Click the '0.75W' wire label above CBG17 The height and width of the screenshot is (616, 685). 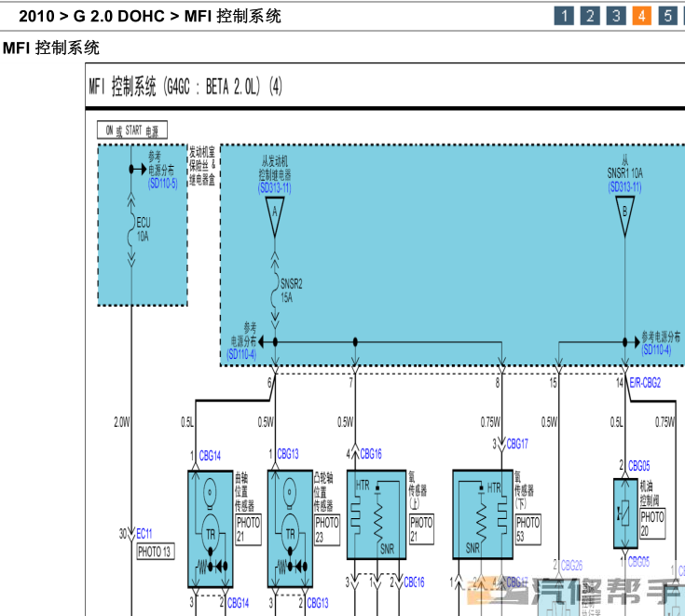click(x=490, y=422)
